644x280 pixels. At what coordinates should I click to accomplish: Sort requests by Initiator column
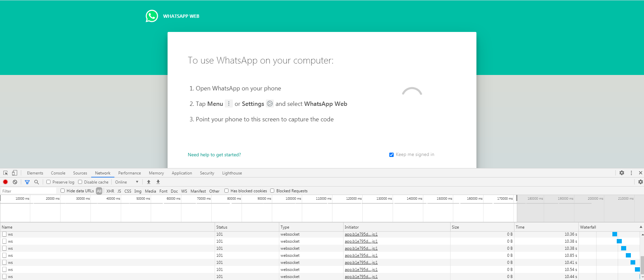(397, 227)
